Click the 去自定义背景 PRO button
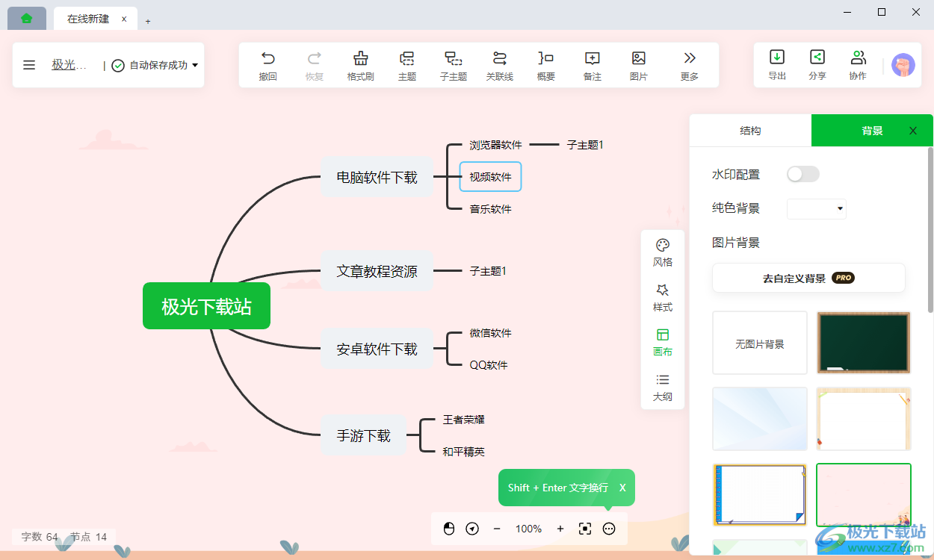The image size is (934, 560). click(808, 278)
